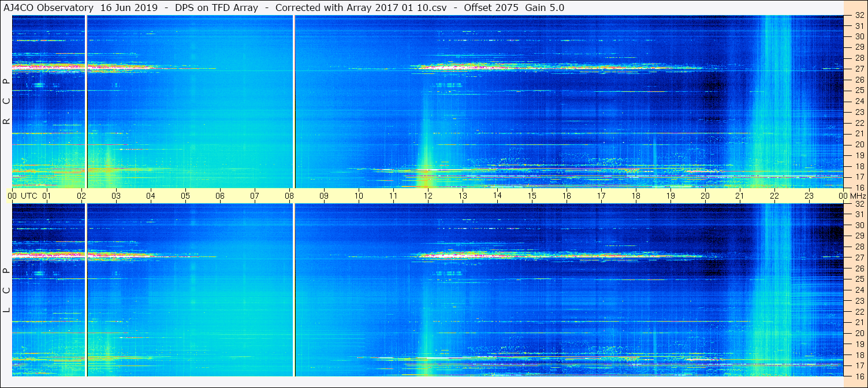This screenshot has height=388, width=868.
Task: Select the 14 hour mark on time axis
Action: [497, 196]
